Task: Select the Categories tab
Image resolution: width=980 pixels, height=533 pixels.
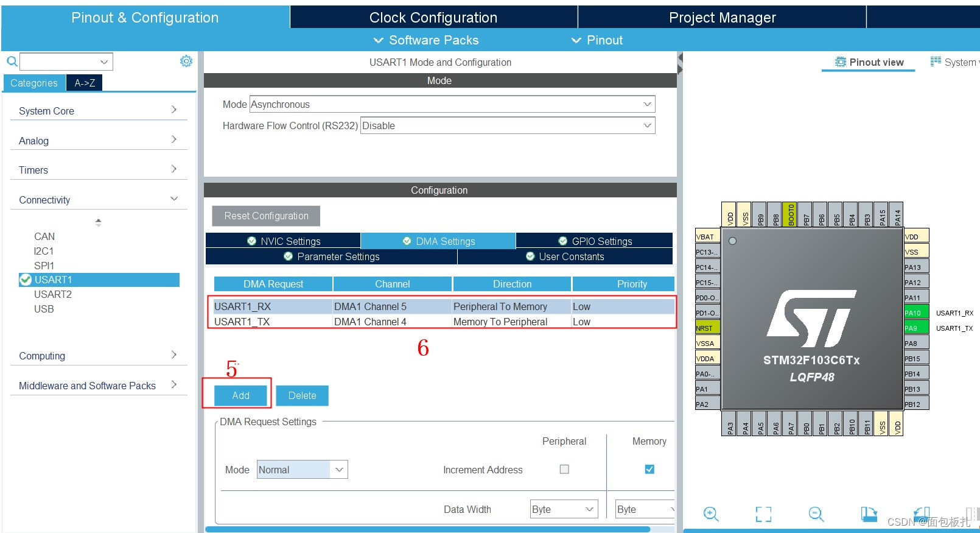Action: 34,83
